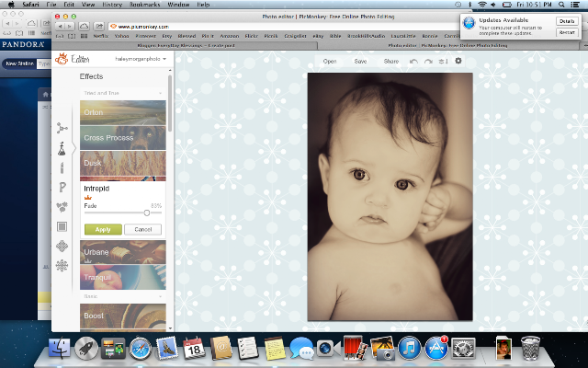The height and width of the screenshot is (368, 588).
Task: Click the Intrepid Fade slider handle
Action: (x=147, y=213)
